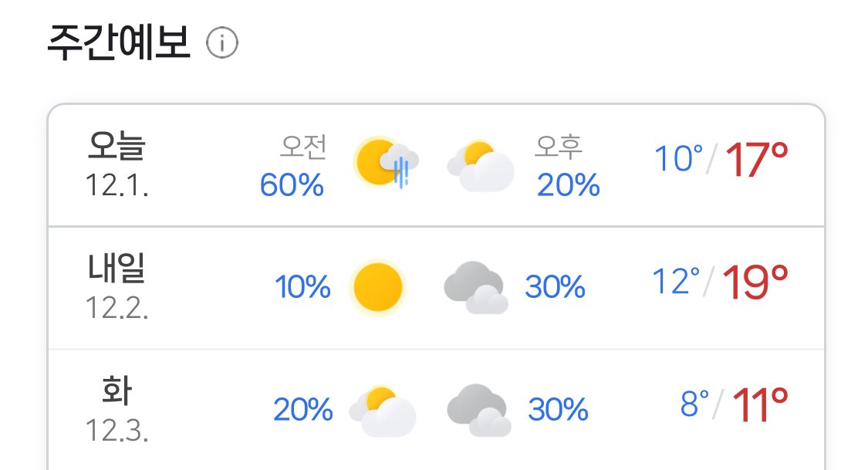Click tomorrow's afternoon cloudy icon
This screenshot has height=470, width=868.
coord(476,288)
